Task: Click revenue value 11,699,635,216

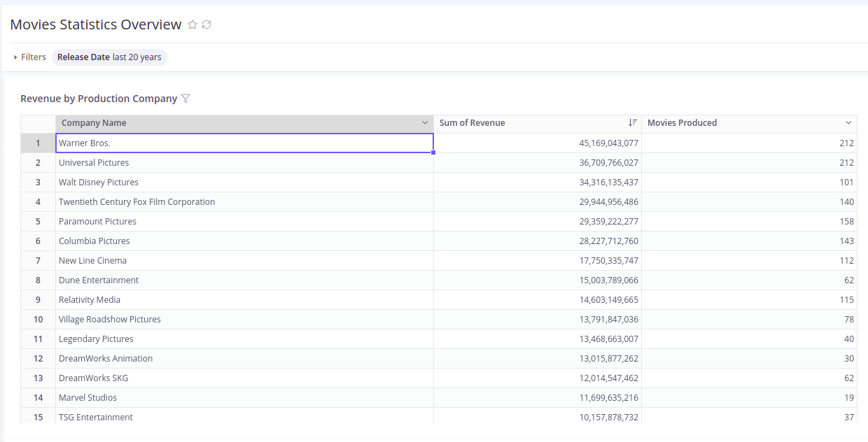Action: coord(538,397)
